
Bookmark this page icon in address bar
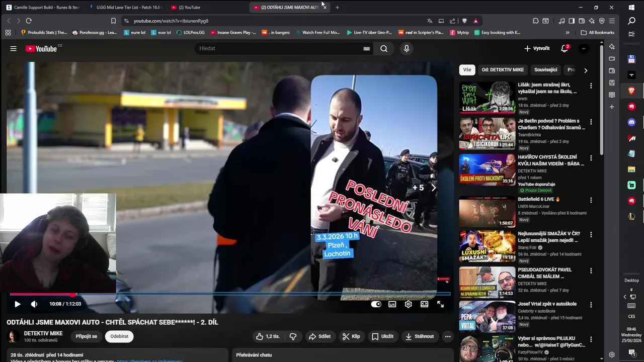point(113,21)
